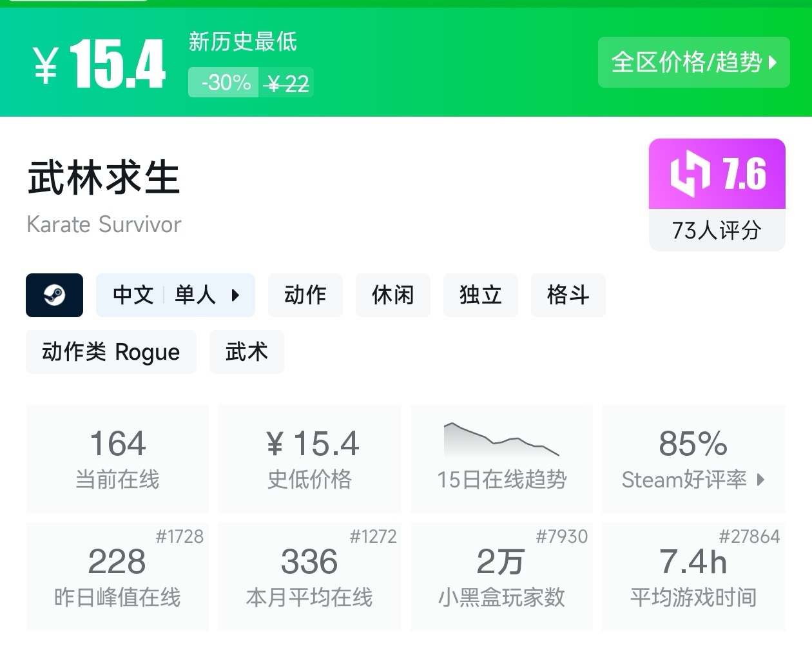The image size is (812, 646).
Task: Open the 平均游戏时间 7.4h tile
Action: click(x=693, y=576)
